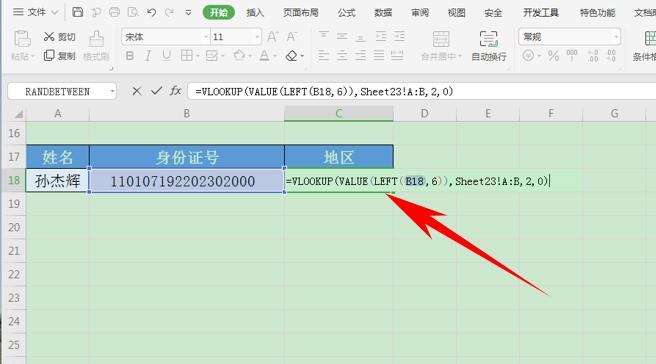Toggle italic formatting
The width and height of the screenshot is (656, 364).
(148, 56)
